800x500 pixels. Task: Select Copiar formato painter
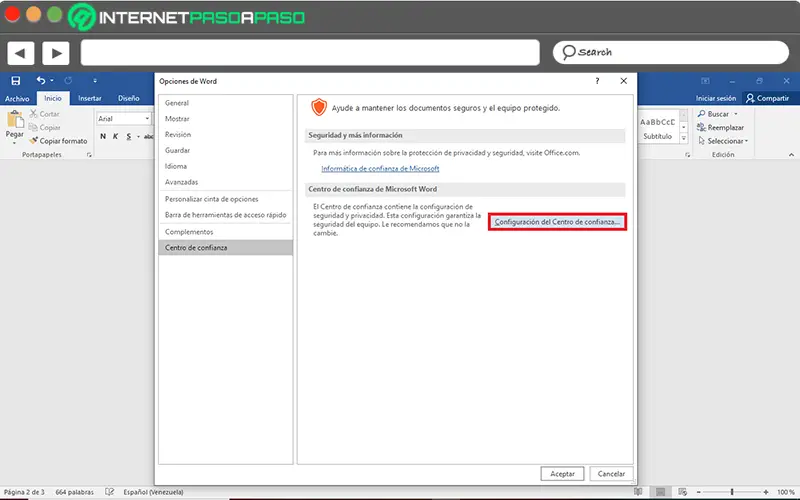(58, 141)
